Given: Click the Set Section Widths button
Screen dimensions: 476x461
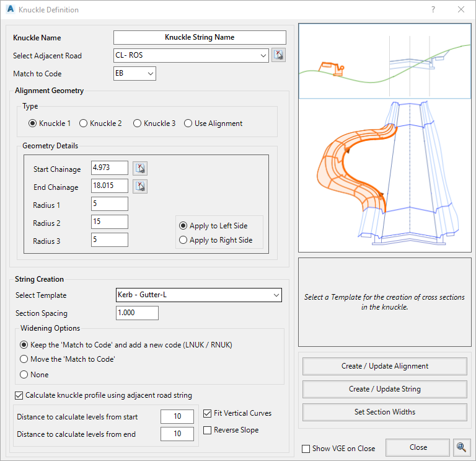Looking at the screenshot, I should 384,412.
